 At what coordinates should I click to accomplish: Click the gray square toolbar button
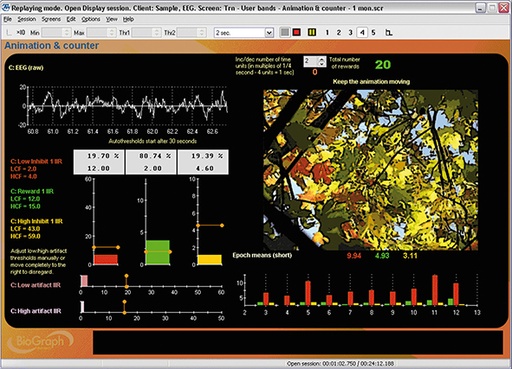(285, 32)
